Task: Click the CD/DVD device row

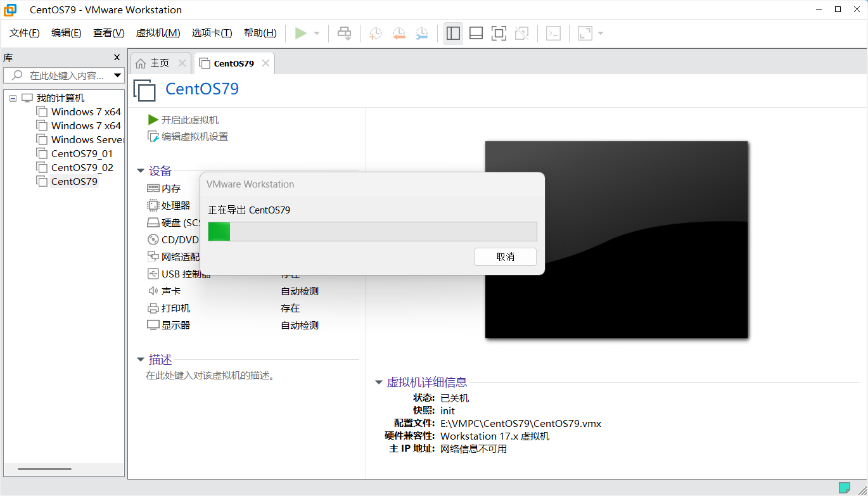Action: point(173,240)
